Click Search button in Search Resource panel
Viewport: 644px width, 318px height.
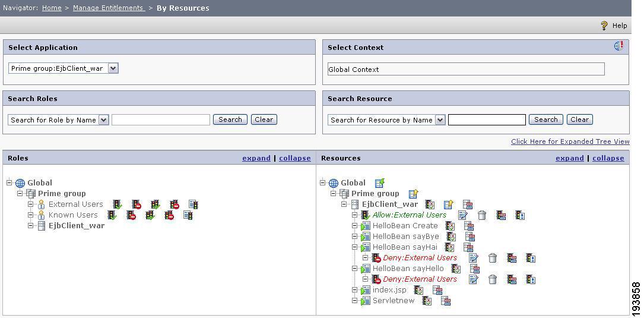[546, 119]
